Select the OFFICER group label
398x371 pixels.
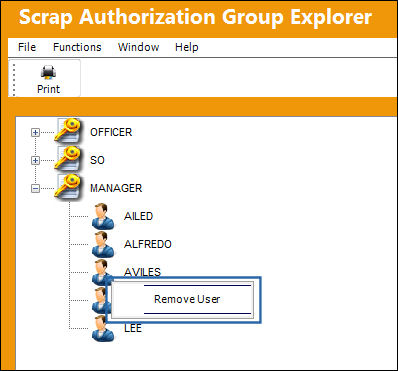[x=111, y=132]
